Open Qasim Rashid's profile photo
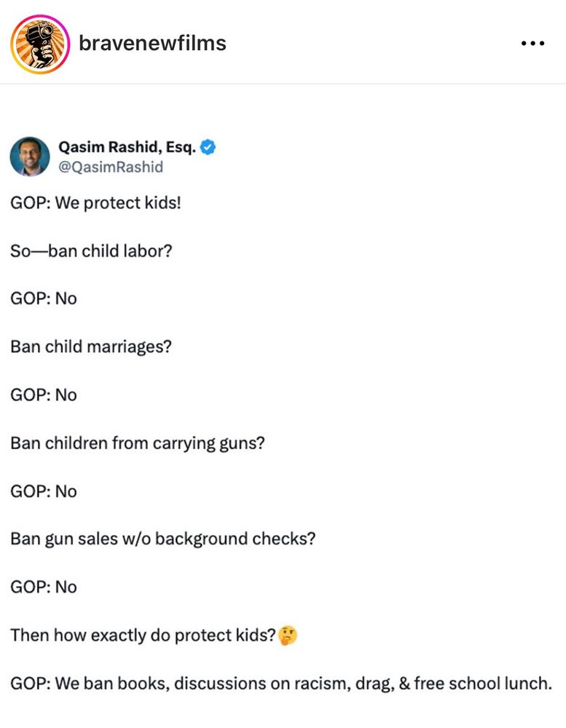The width and height of the screenshot is (566, 728). click(30, 157)
